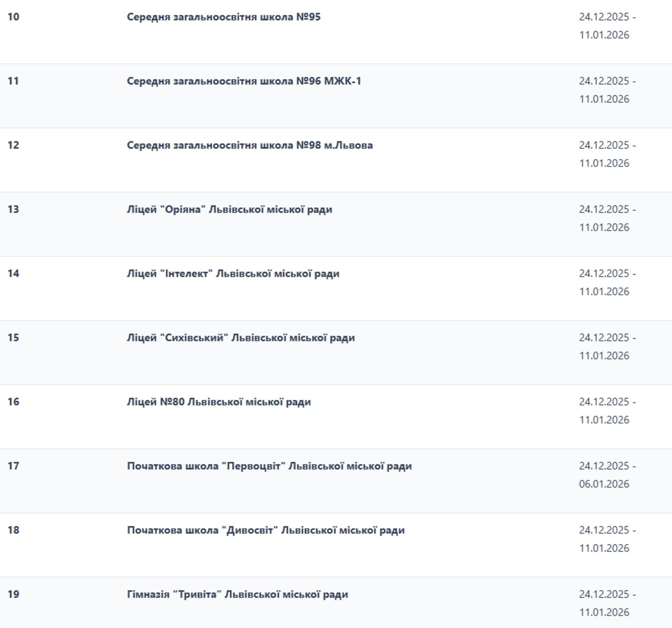Viewport: 672px width, 628px height.
Task: Select date cell for school №98
Action: [607, 154]
